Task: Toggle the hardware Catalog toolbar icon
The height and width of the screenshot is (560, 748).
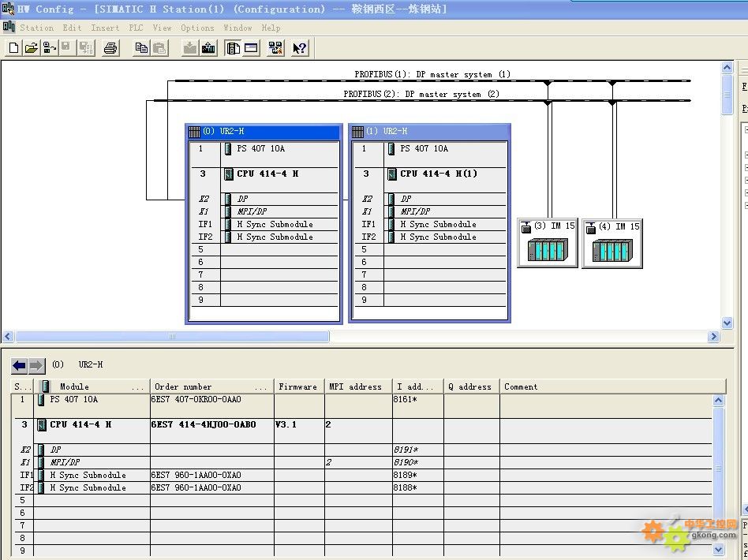Action: tap(233, 47)
